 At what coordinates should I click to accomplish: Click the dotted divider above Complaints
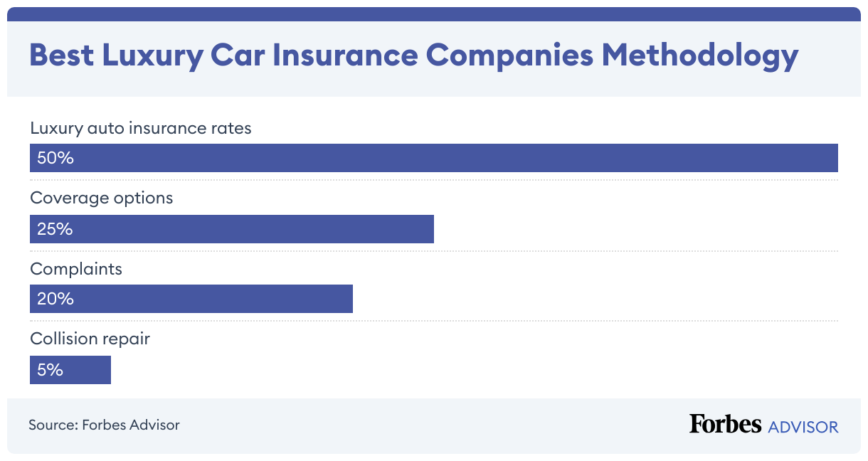point(434,250)
